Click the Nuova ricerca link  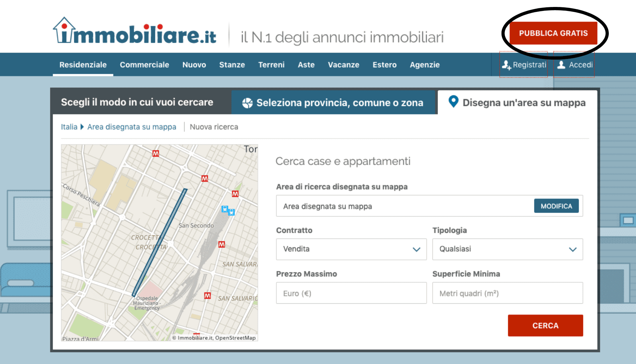[214, 127]
